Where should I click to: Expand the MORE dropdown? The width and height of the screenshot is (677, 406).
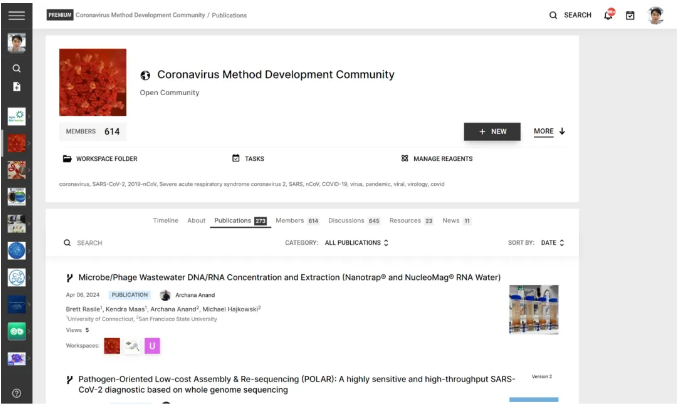tap(549, 131)
